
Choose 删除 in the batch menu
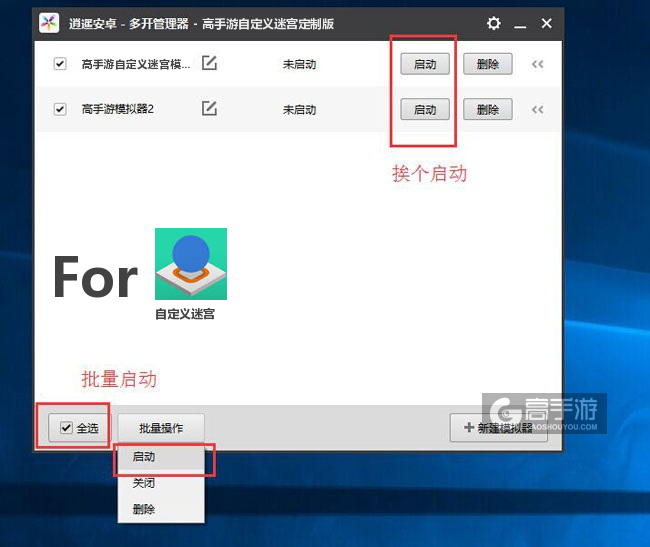point(143,509)
